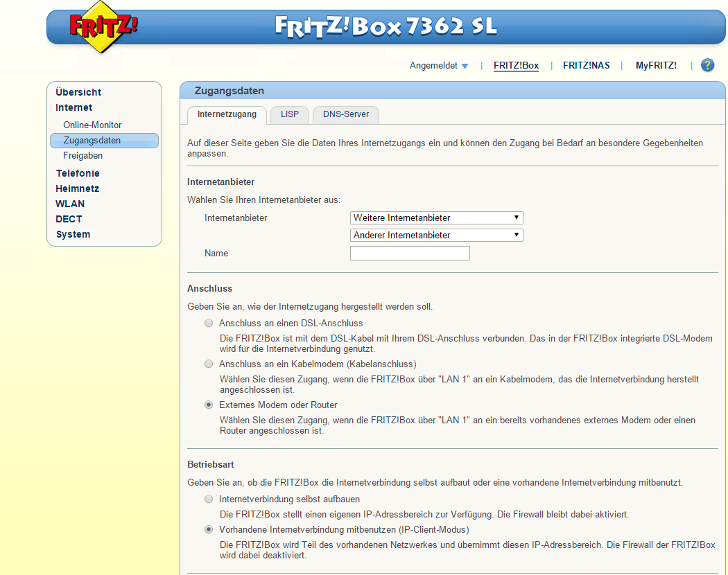Go to Übersicht in sidebar

coord(78,92)
